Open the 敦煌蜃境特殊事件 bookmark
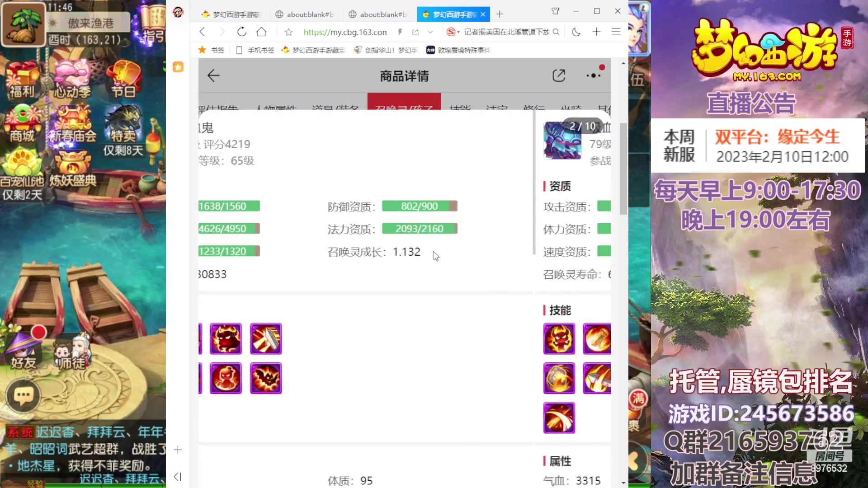The image size is (868, 488). (x=458, y=50)
